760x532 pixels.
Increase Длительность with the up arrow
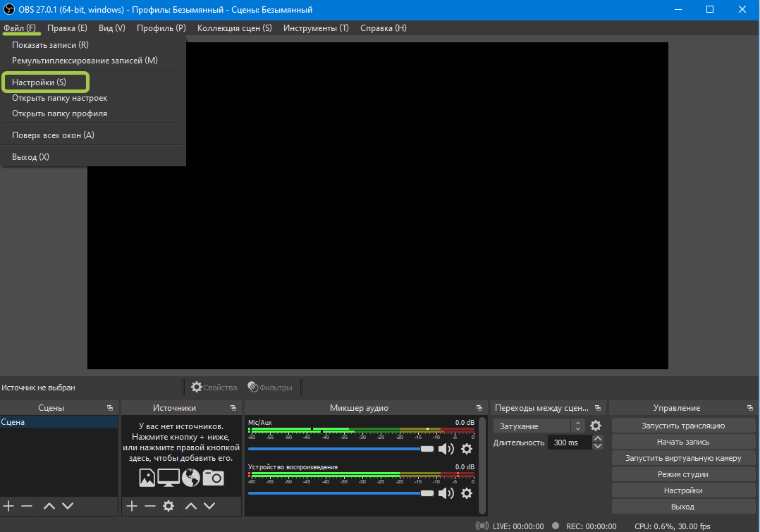598,439
